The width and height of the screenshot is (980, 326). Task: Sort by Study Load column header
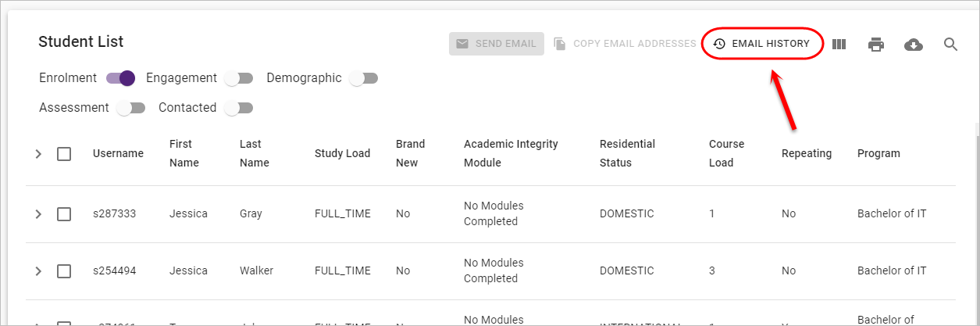click(342, 153)
